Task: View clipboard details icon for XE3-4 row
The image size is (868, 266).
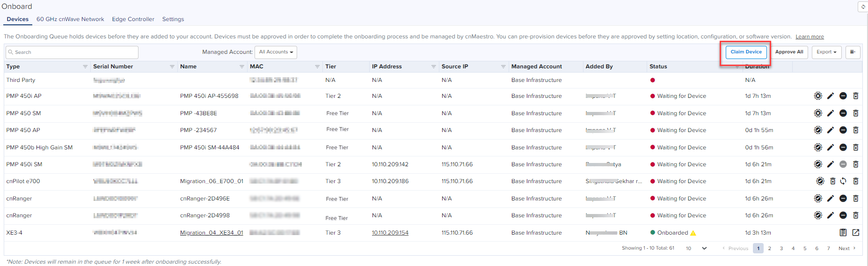Action: tap(843, 233)
